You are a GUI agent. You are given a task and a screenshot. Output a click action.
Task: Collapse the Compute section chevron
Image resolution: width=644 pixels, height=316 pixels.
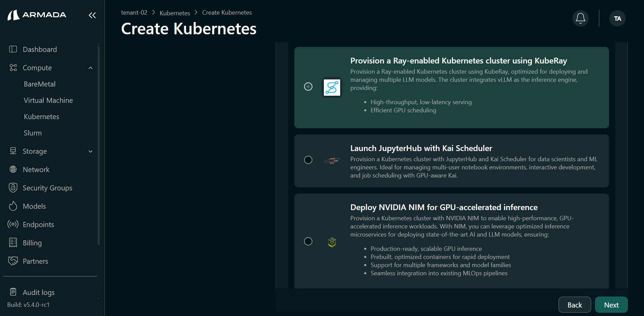pyautogui.click(x=91, y=68)
